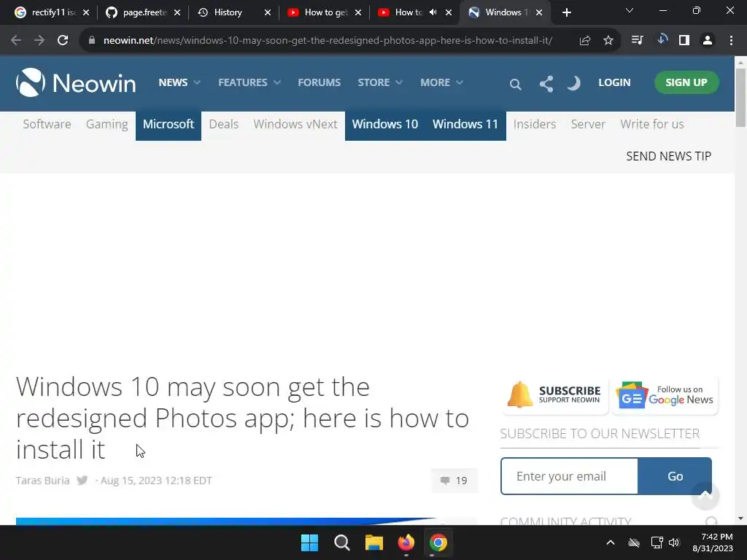The width and height of the screenshot is (747, 560).
Task: Open Firefox from the taskbar
Action: tap(406, 542)
